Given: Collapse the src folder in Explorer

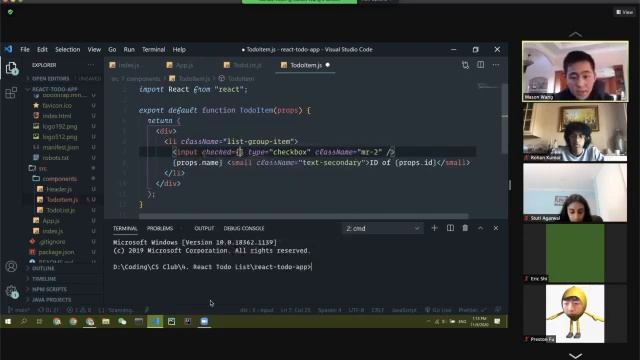Looking at the screenshot, I should (x=63, y=168).
